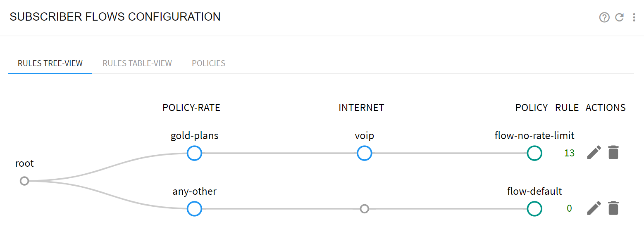The height and width of the screenshot is (241, 644).
Task: Refresh the subscriber flows configuration
Action: coord(619,17)
